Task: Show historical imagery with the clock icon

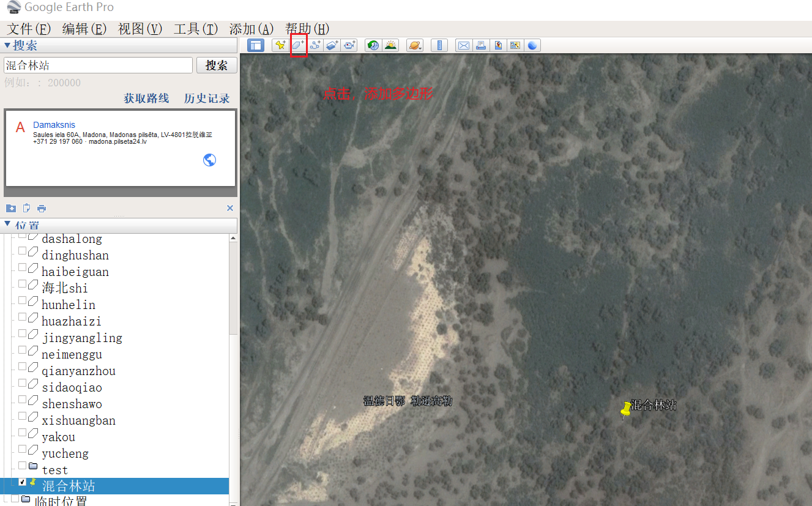Action: click(372, 45)
